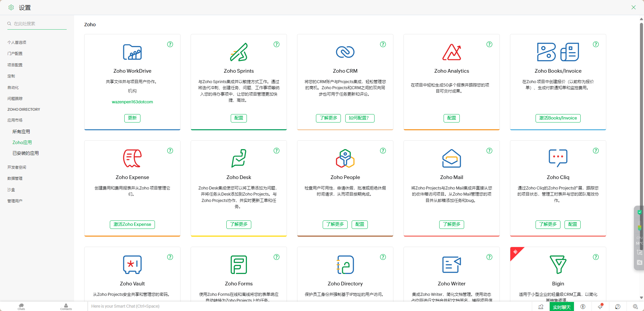644x311 pixels.
Task: Click the Zoho Analytics chart icon
Action: [452, 52]
